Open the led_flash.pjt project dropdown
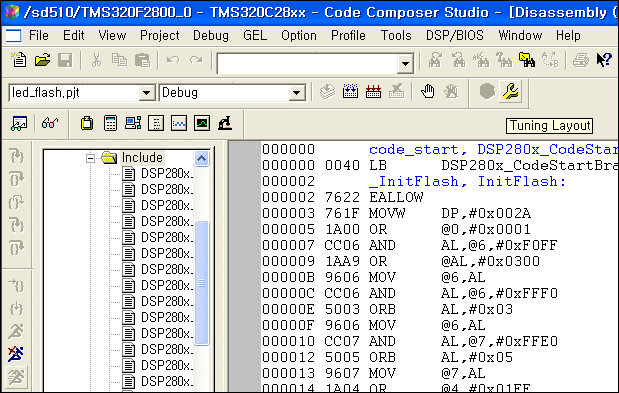This screenshot has width=619, height=393. click(146, 93)
